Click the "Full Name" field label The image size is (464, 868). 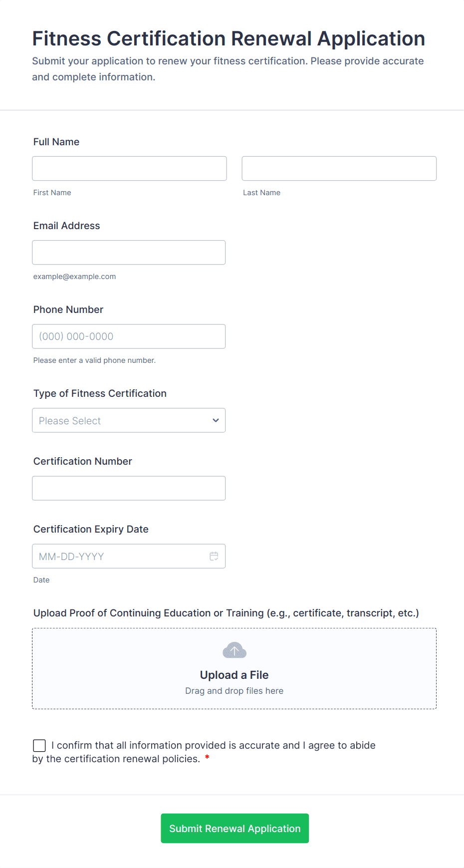click(x=56, y=142)
